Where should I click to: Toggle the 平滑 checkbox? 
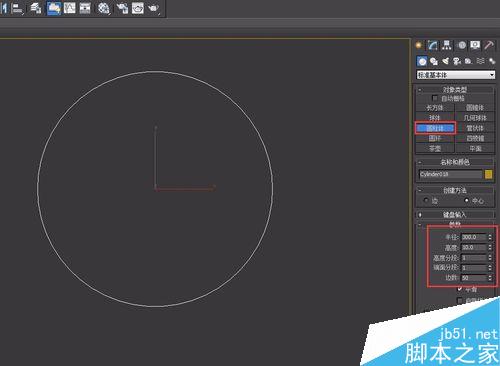point(460,289)
